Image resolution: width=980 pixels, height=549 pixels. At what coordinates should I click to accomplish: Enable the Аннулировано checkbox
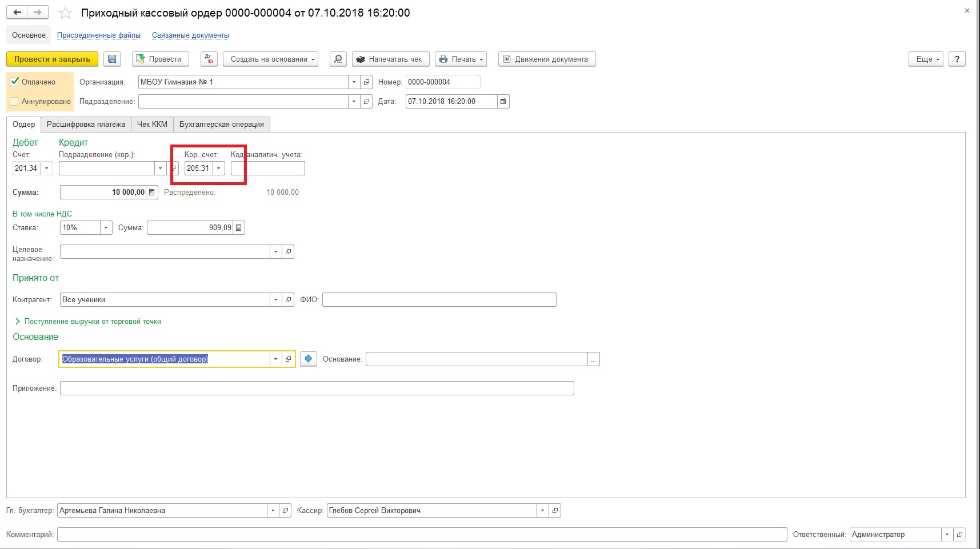tap(15, 102)
